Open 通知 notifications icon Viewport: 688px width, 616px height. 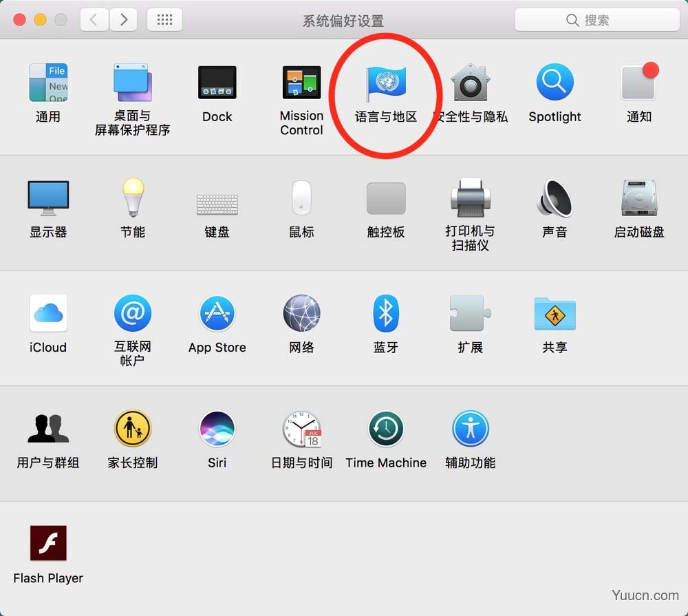639,82
